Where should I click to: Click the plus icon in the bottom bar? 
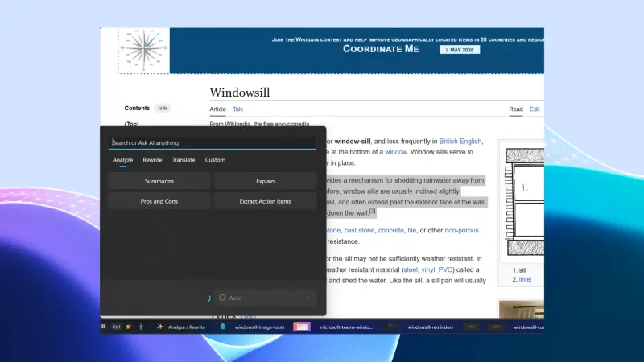pos(141,327)
